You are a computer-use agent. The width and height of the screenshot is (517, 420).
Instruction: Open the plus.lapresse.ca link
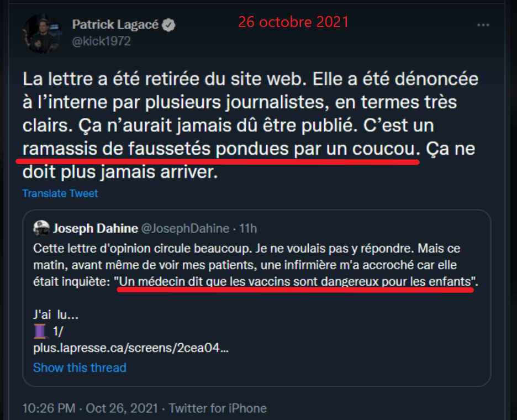131,349
